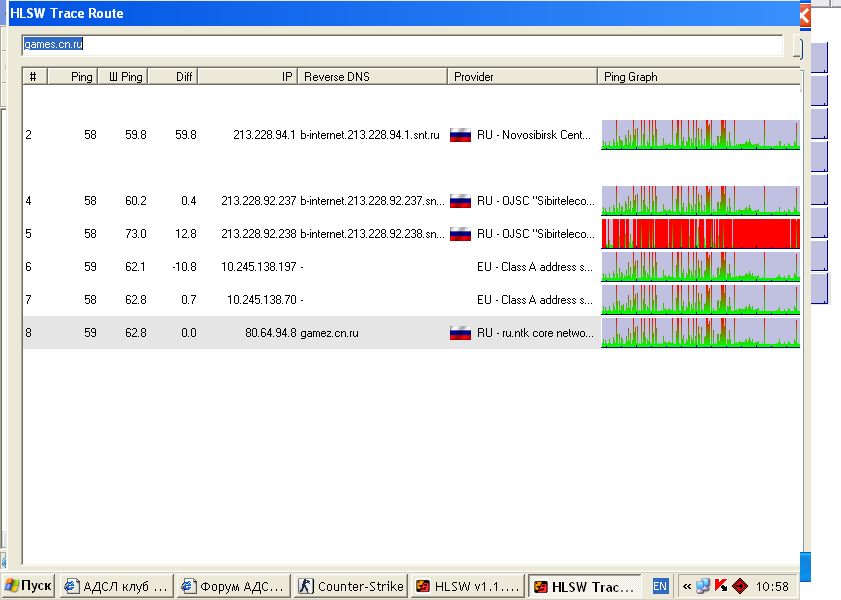Viewport: 841px width, 600px height.
Task: Click in the games.cn.ru address field
Action: pyautogui.click(x=400, y=45)
